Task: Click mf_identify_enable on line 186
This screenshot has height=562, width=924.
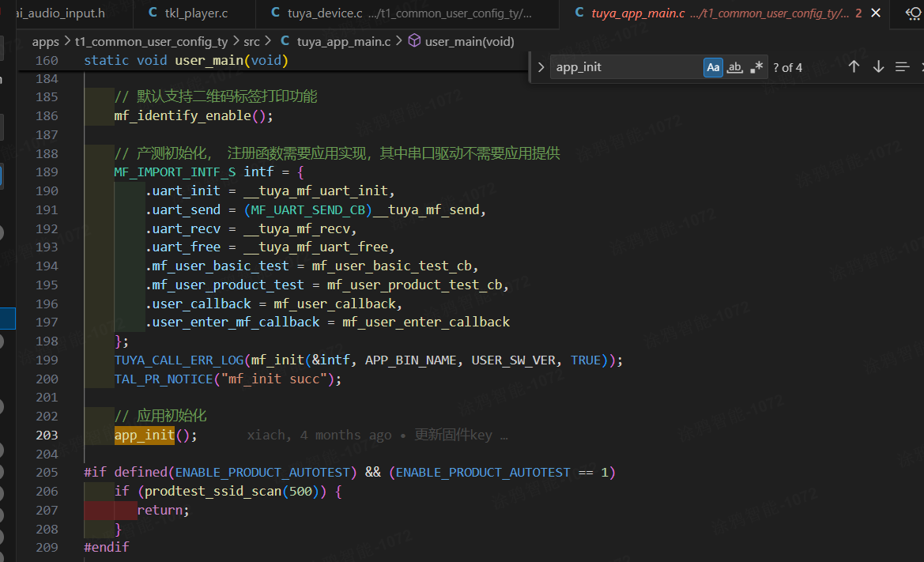Action: pyautogui.click(x=183, y=116)
